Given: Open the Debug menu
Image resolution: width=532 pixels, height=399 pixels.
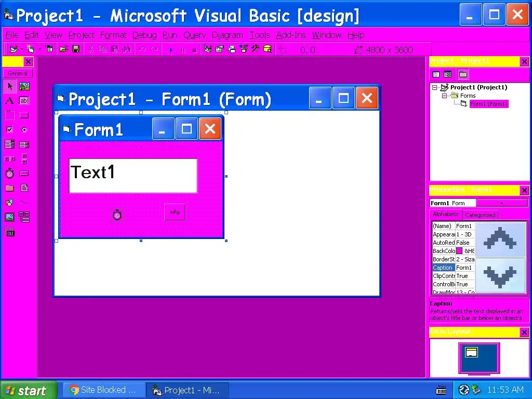Looking at the screenshot, I should (x=144, y=35).
